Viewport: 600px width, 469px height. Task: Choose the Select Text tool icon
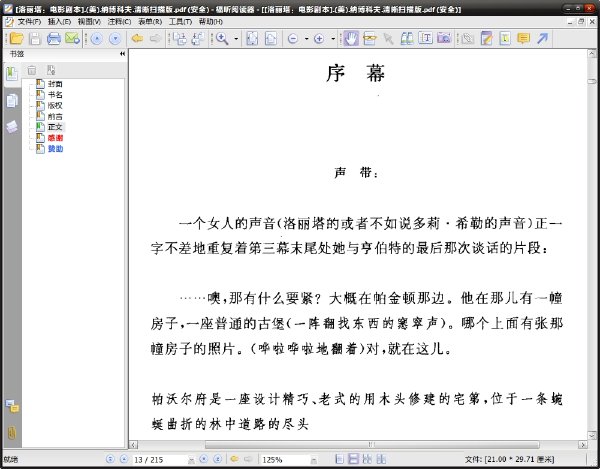[x=370, y=39]
